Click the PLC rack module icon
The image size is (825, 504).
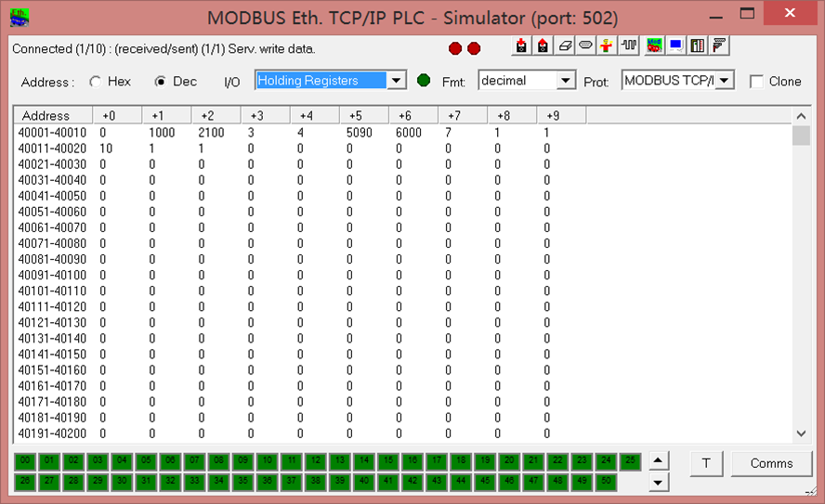tap(697, 46)
